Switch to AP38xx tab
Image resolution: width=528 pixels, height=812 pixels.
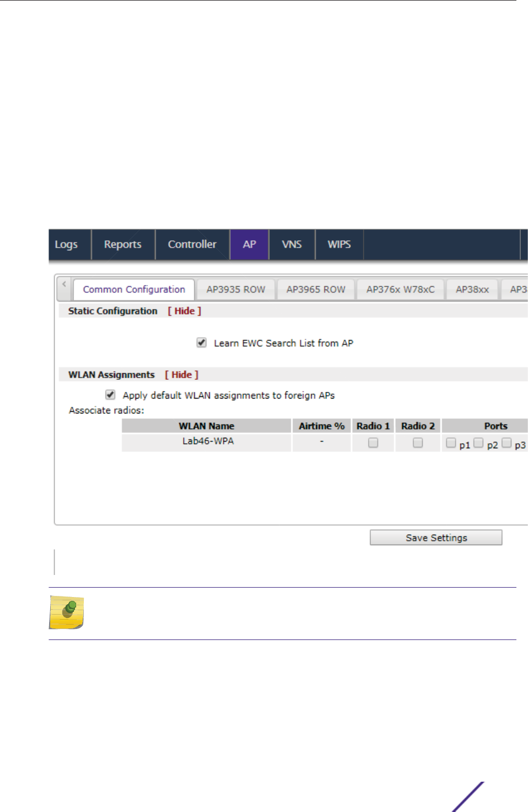[x=472, y=289]
